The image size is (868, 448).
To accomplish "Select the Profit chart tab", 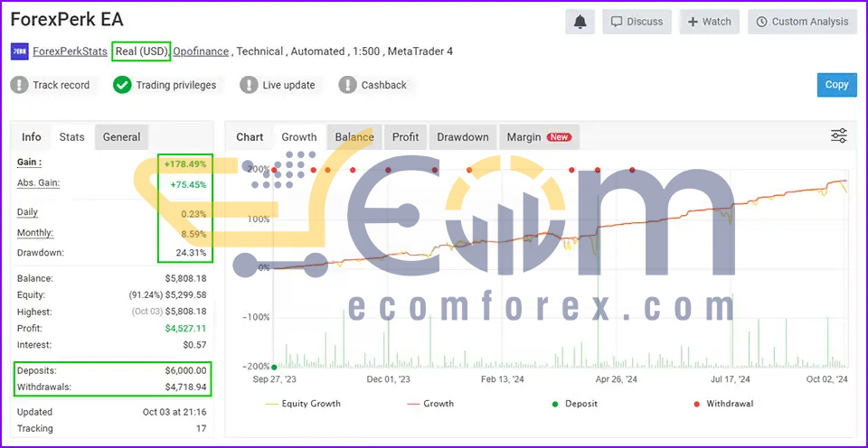I will point(405,137).
